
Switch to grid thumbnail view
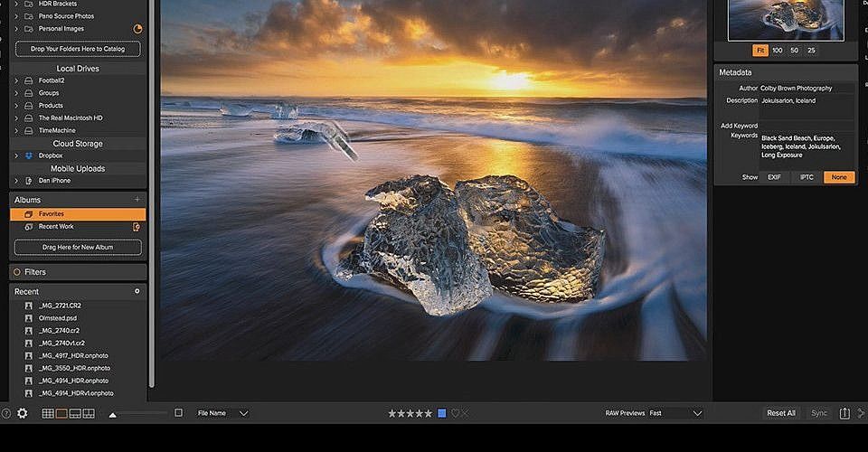[x=48, y=413]
